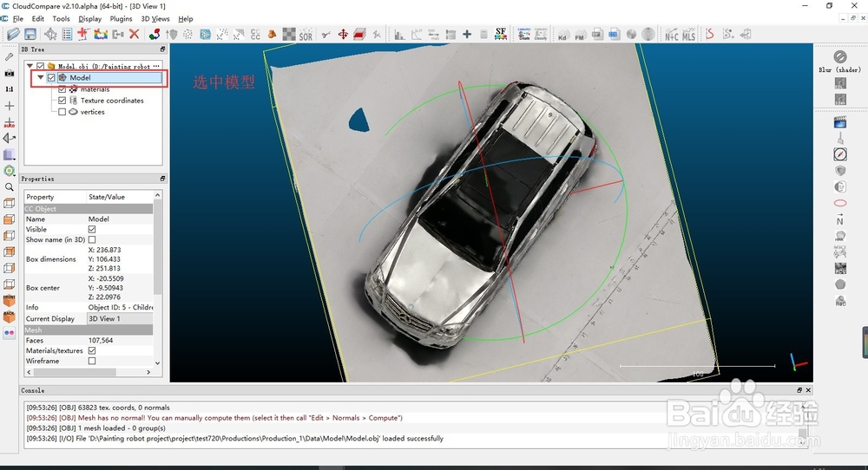Toggle the materials checkbox
Viewport: 868px width, 470px height.
[x=62, y=89]
